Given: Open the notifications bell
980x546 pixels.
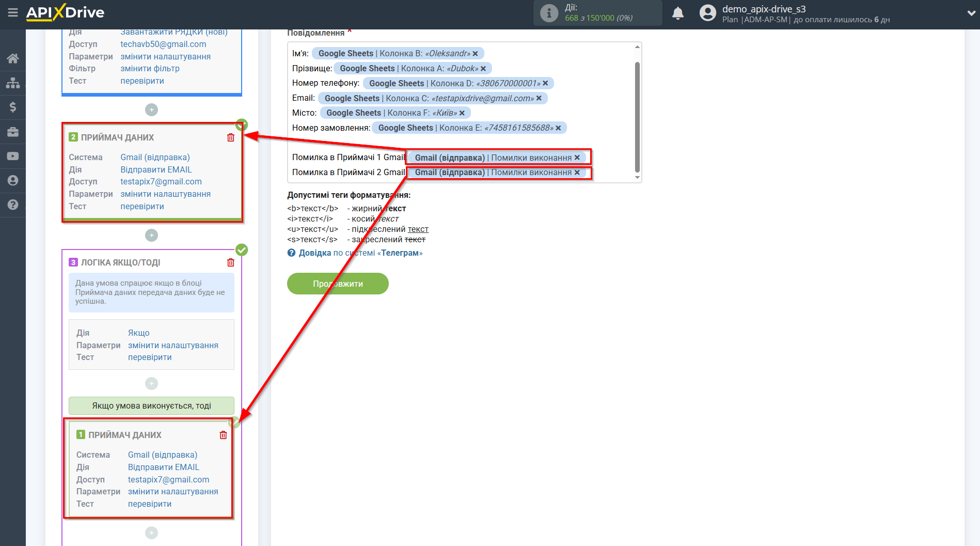Looking at the screenshot, I should pos(678,13).
